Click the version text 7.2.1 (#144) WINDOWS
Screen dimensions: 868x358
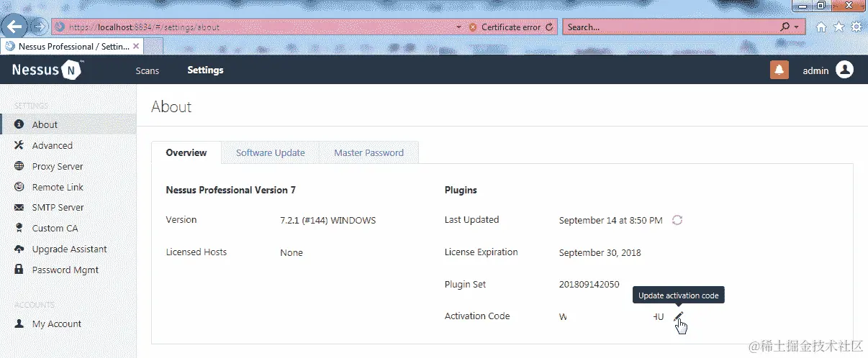[327, 220]
